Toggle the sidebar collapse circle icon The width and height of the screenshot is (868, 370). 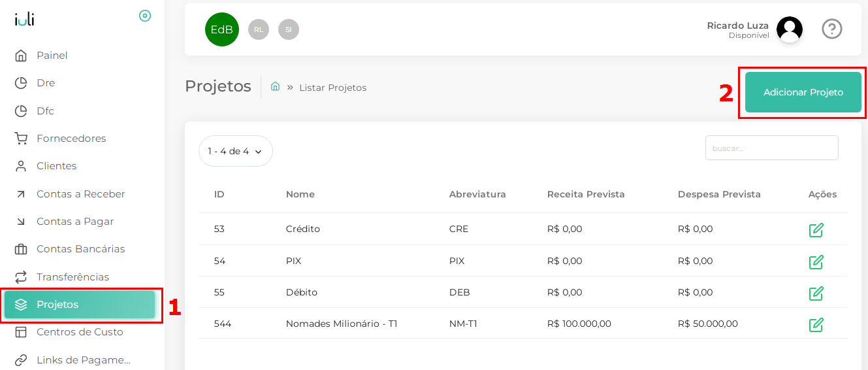[x=145, y=16]
